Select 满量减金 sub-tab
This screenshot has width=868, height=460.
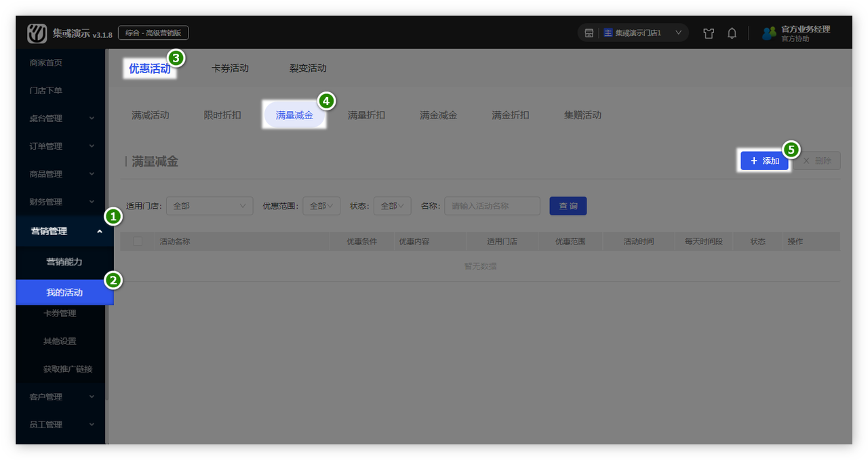[294, 115]
